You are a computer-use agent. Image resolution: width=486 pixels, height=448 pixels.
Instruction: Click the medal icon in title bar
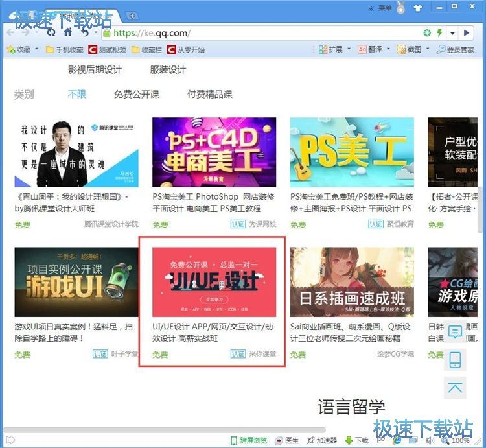point(400,8)
